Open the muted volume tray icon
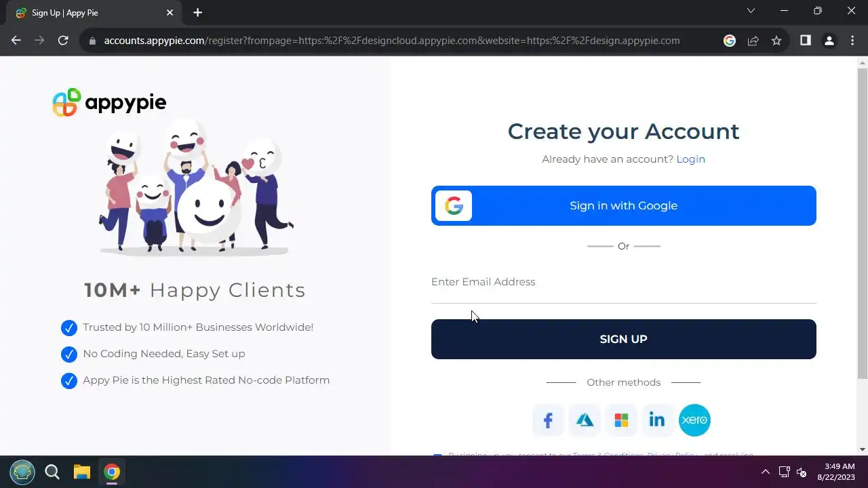868x488 pixels. (x=802, y=472)
